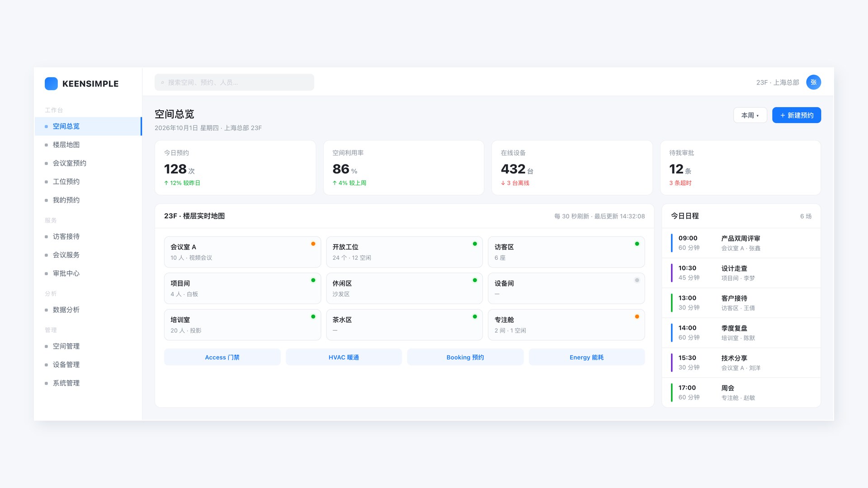Image resolution: width=868 pixels, height=488 pixels.
Task: Open 访客接待 in the sidebar
Action: (x=88, y=236)
